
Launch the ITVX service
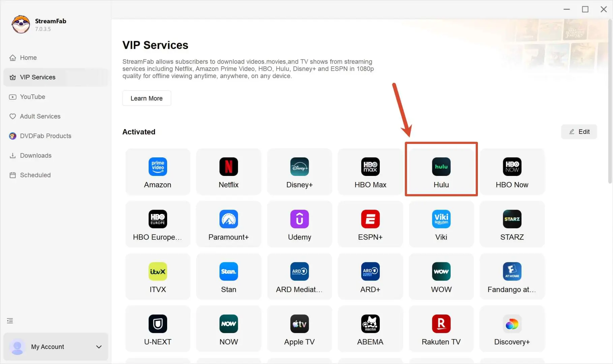[158, 276]
